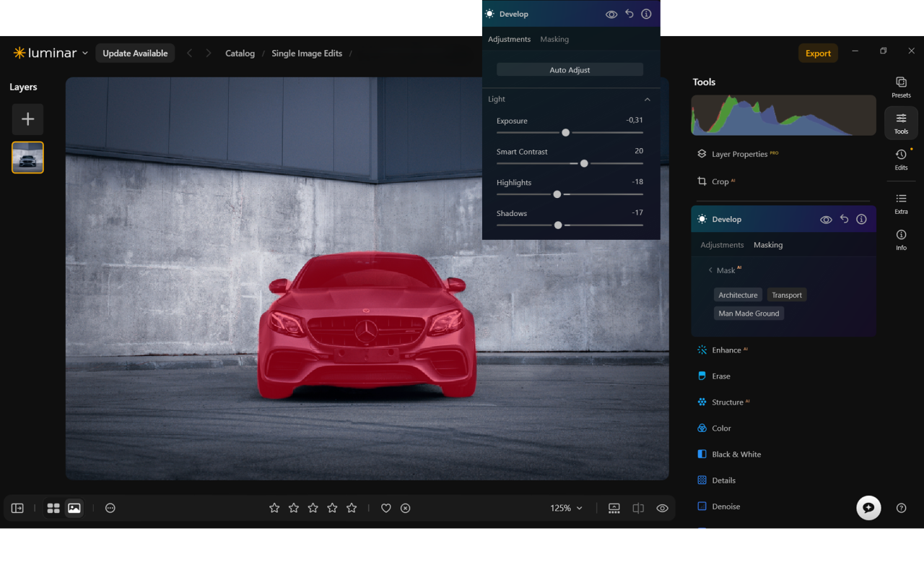
Task: Select Adjustments tab in floating panel
Action: coord(509,39)
